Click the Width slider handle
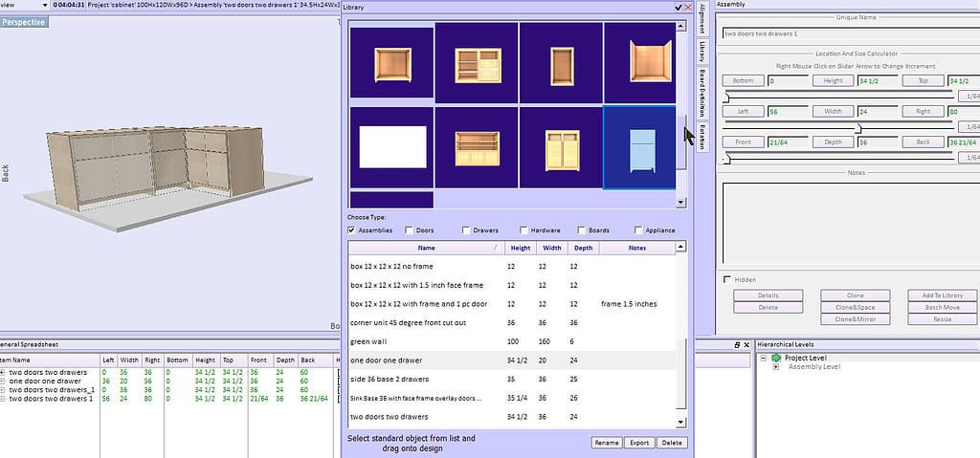This screenshot has height=458, width=980. click(858, 127)
